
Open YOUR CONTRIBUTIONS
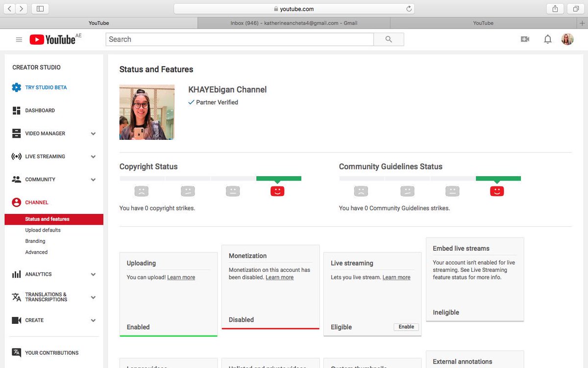click(52, 353)
